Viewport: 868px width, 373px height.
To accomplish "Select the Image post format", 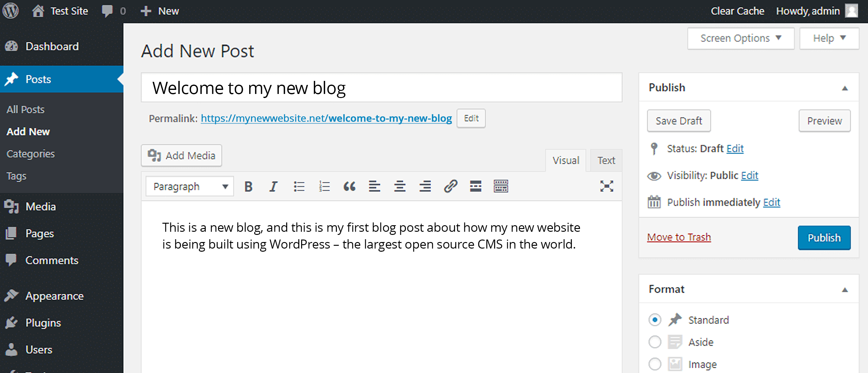I will pyautogui.click(x=655, y=364).
